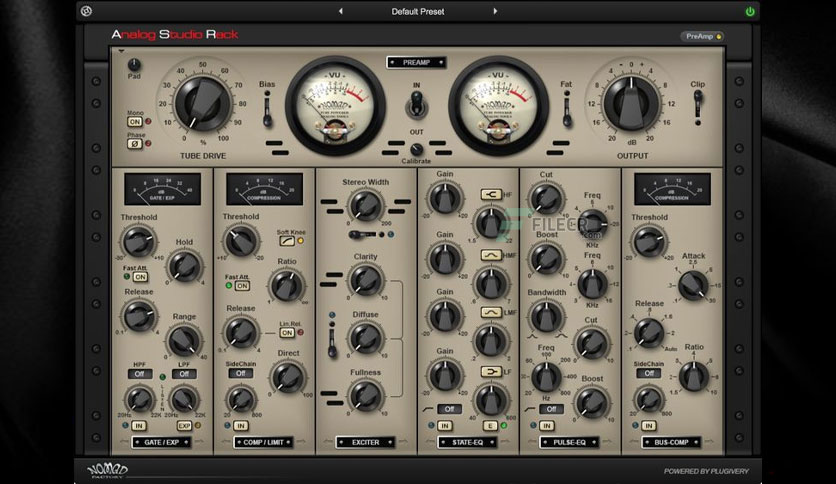Click the Pulse-EQ filter Off button
Viewport: 836px width, 484px height.
tap(551, 409)
